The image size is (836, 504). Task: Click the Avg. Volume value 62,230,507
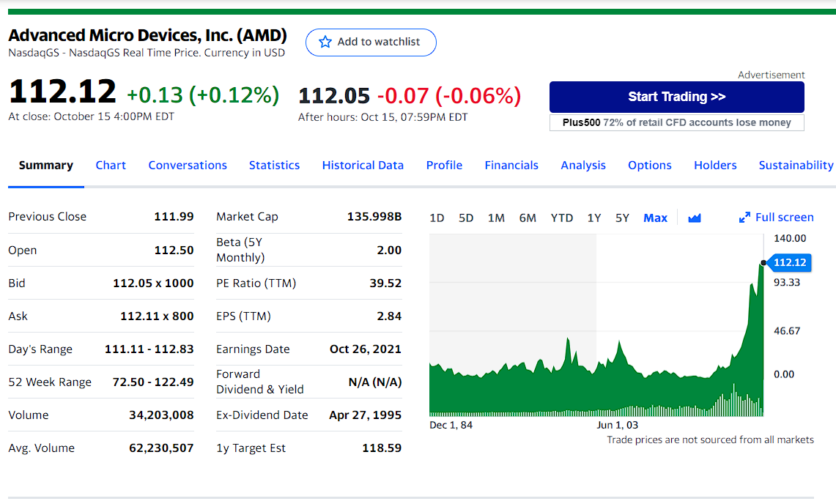click(161, 448)
